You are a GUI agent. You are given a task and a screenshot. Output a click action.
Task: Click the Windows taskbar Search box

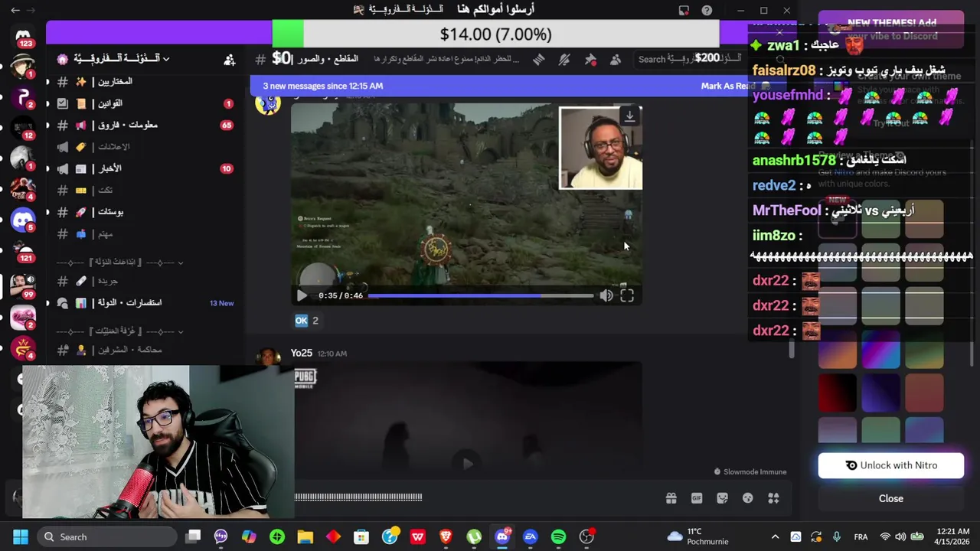click(107, 536)
